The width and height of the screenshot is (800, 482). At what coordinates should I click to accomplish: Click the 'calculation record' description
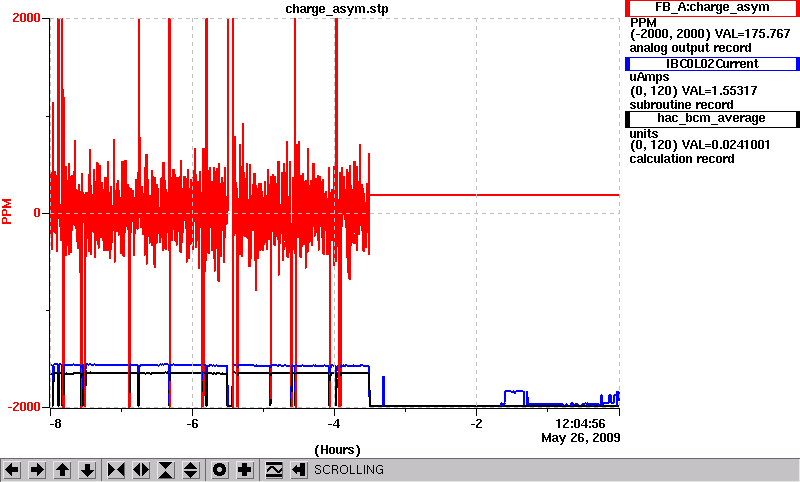682,159
